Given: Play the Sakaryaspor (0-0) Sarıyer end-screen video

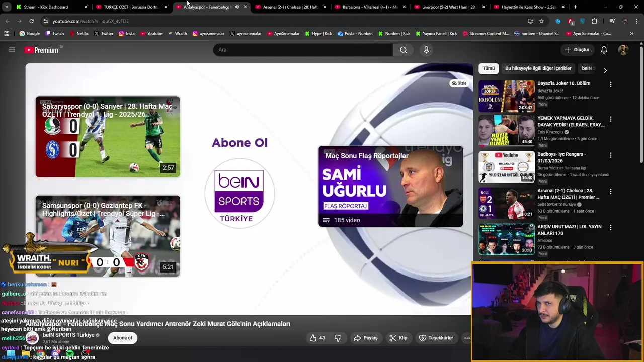Looking at the screenshot, I should click(x=108, y=137).
